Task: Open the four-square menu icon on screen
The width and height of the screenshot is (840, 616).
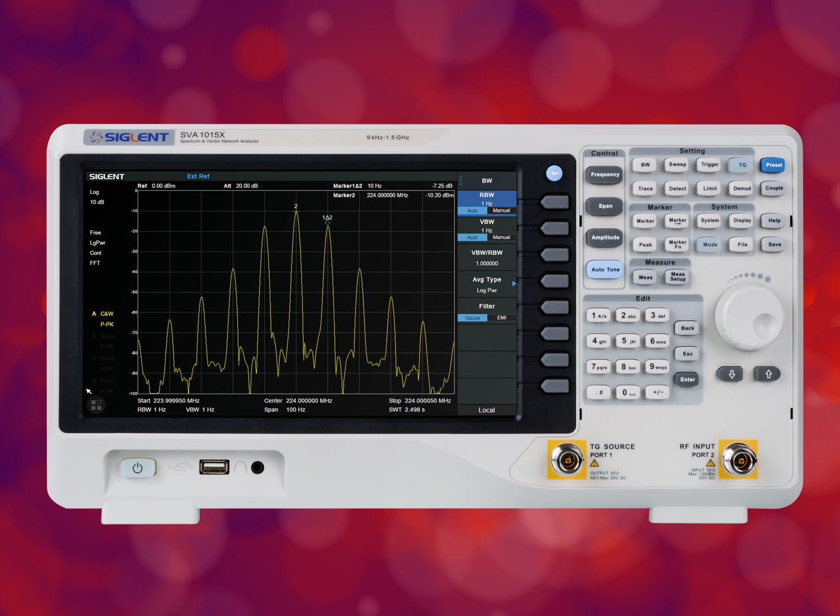Action: 96,405
